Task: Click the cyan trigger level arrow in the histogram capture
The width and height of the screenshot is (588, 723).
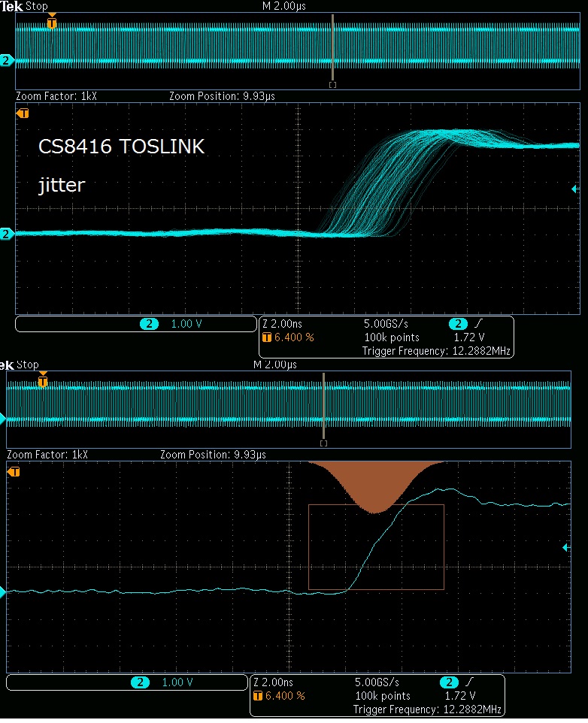Action: coord(566,547)
